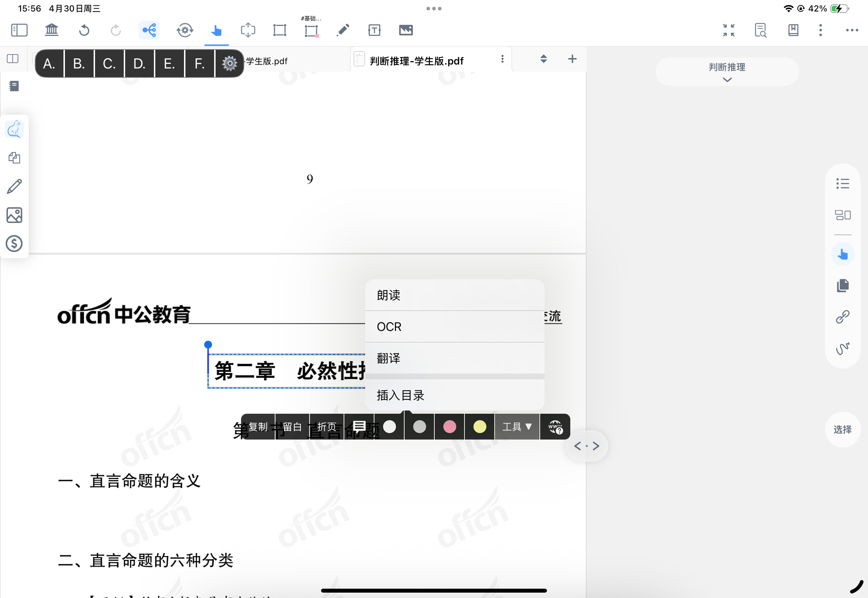Choose the text box tool
Viewport: 868px width, 598px height.
tap(374, 30)
